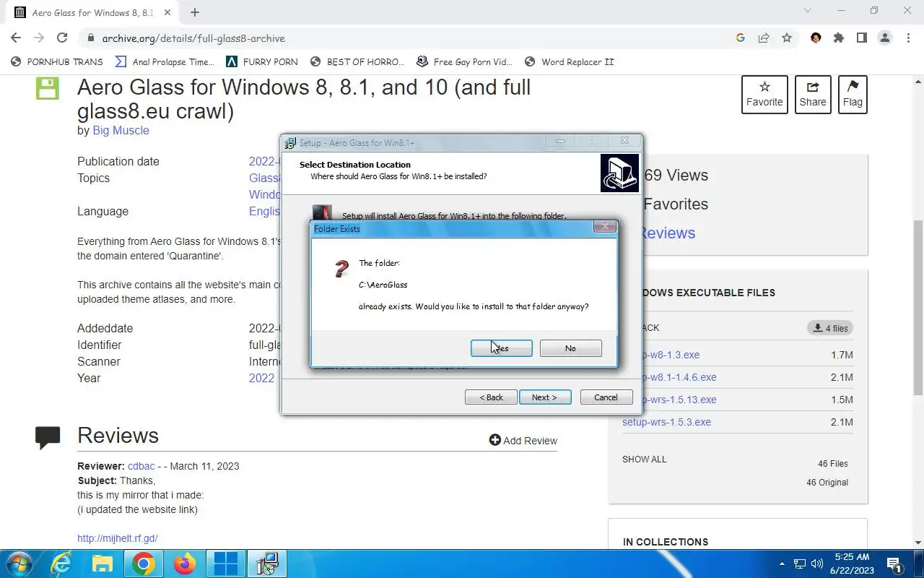This screenshot has width=924, height=578.
Task: Open Big Muscle uploader link
Action: [x=121, y=131]
